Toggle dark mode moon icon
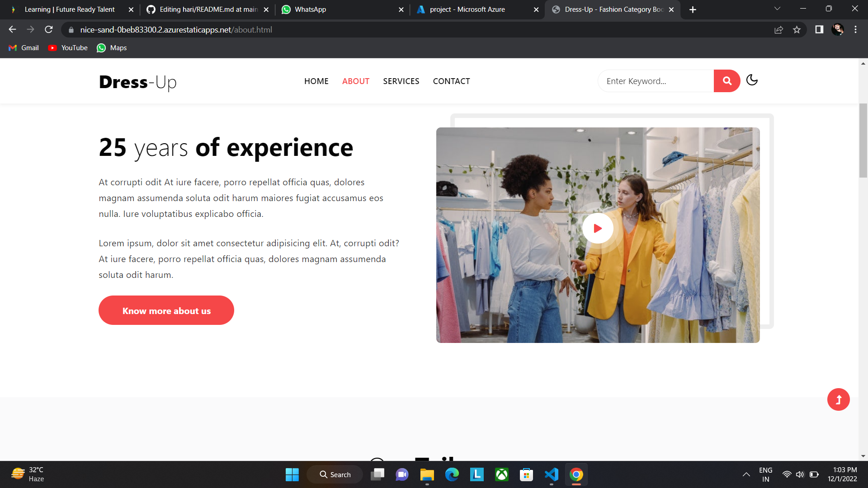Screen dimensions: 868x488 [x=752, y=80]
